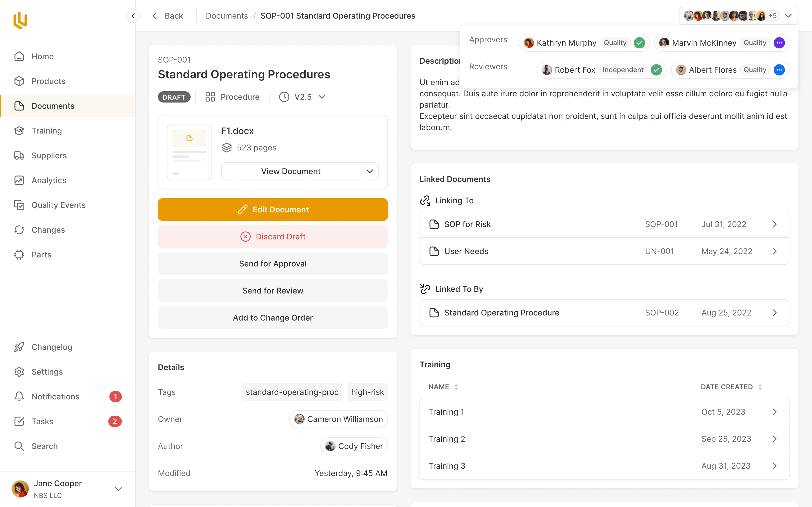Viewport: 812px width, 507px height.
Task: Click Robert Fox's green reviewed checkmark
Action: 656,70
